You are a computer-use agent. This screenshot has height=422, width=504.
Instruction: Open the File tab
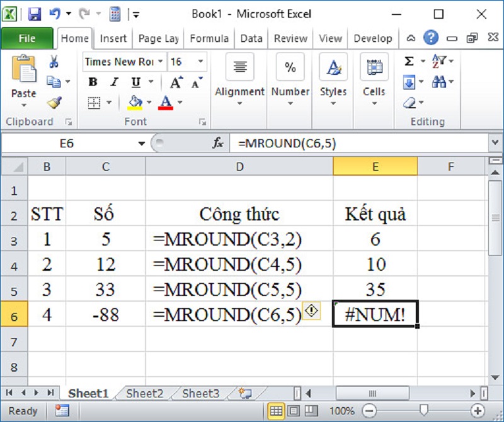pyautogui.click(x=27, y=38)
